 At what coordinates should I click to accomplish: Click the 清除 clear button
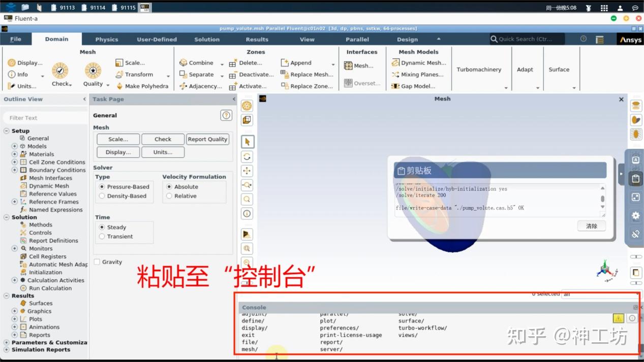(x=592, y=226)
